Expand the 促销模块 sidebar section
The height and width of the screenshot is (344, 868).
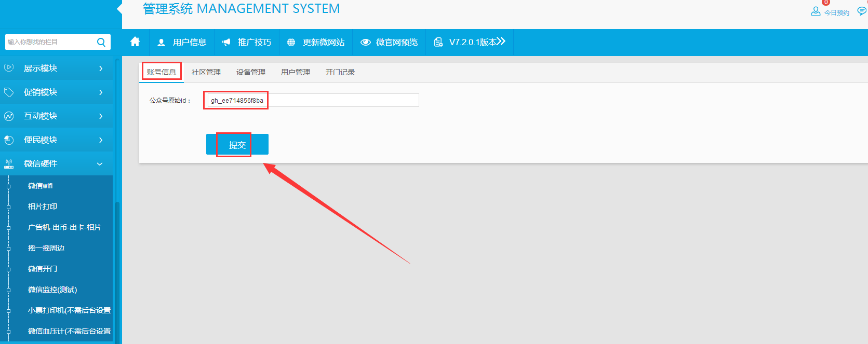coord(56,92)
